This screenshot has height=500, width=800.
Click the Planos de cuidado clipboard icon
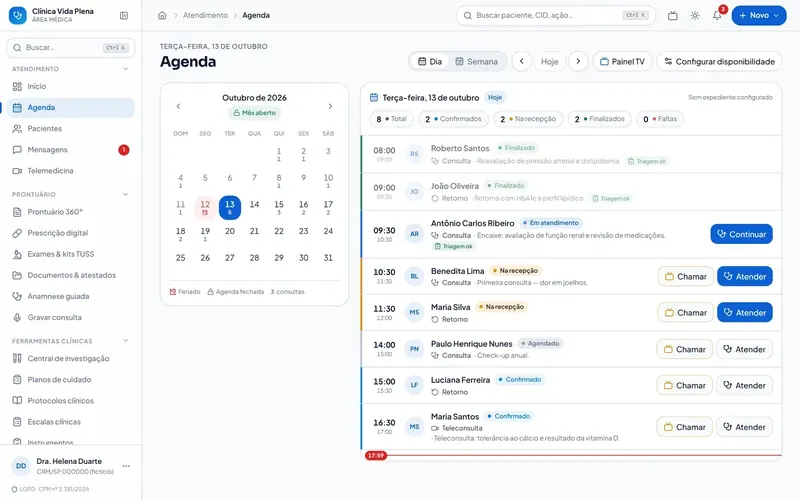click(x=17, y=380)
